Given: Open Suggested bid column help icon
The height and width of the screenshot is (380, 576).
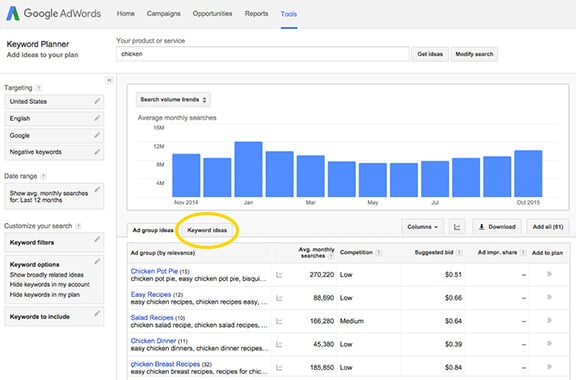Looking at the screenshot, I should point(459,252).
